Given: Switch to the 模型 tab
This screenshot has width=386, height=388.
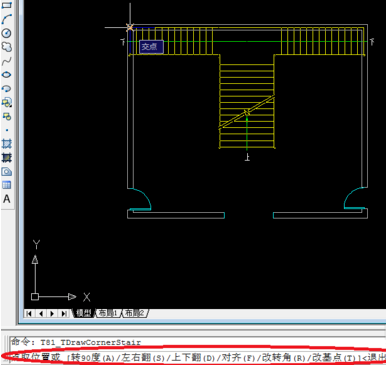Looking at the screenshot, I should 84,313.
